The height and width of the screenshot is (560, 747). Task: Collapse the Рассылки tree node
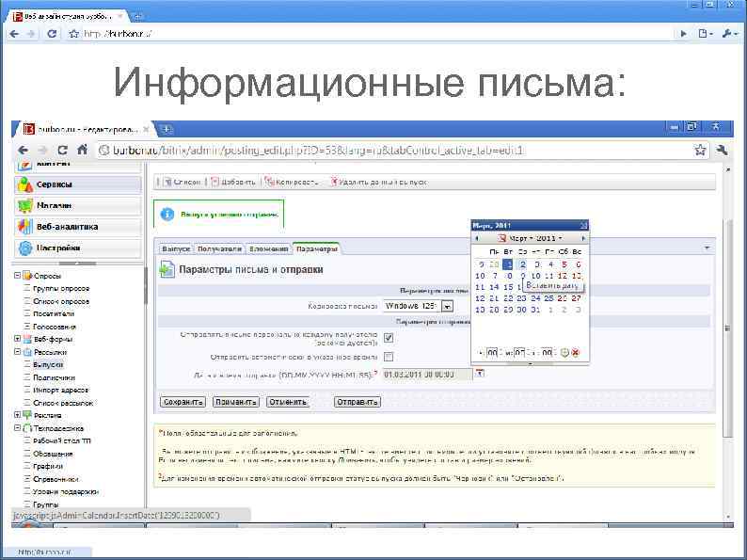click(x=17, y=352)
